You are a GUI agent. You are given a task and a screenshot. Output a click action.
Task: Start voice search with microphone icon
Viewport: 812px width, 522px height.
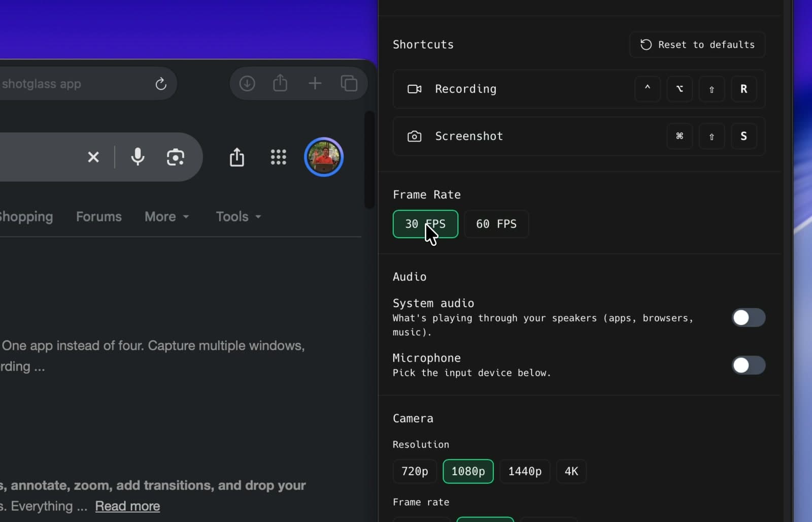(138, 157)
